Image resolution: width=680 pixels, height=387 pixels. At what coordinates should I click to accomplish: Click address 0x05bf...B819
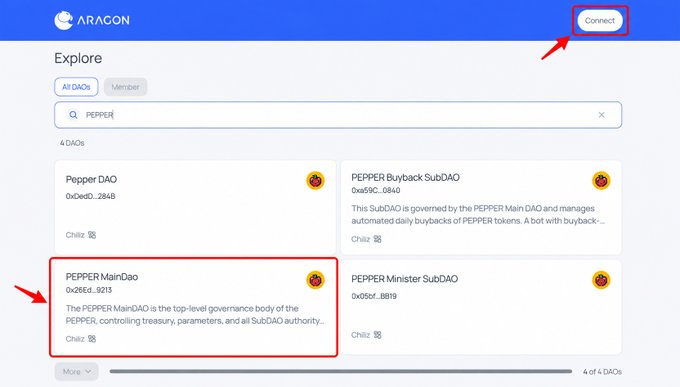tap(374, 296)
